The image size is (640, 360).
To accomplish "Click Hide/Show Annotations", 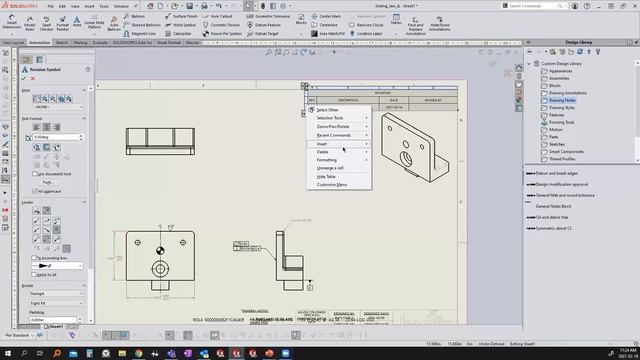I will [x=440, y=24].
